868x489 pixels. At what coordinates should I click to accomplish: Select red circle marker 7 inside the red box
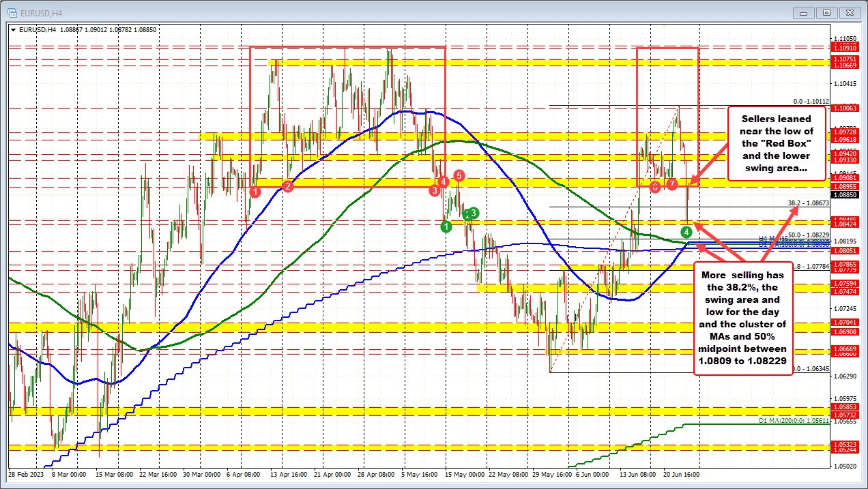coord(672,184)
